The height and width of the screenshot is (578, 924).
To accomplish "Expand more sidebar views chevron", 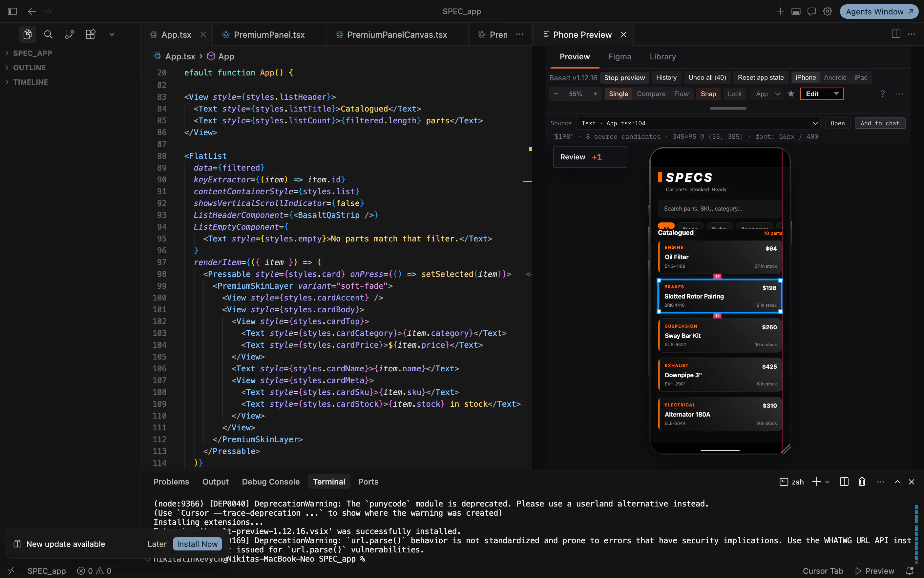I will 112,34.
